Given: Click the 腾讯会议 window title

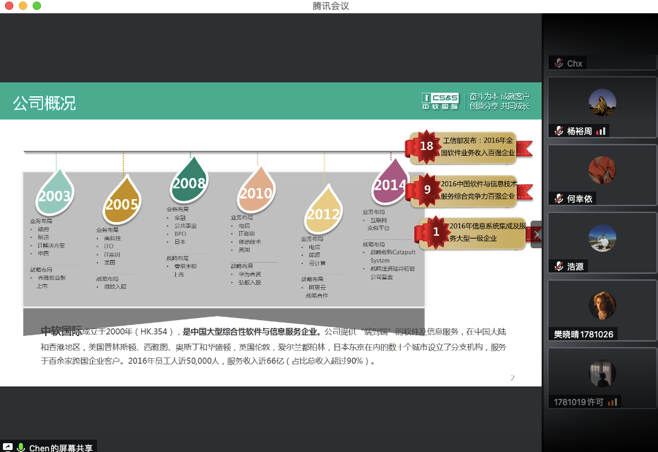Looking at the screenshot, I should 331,6.
